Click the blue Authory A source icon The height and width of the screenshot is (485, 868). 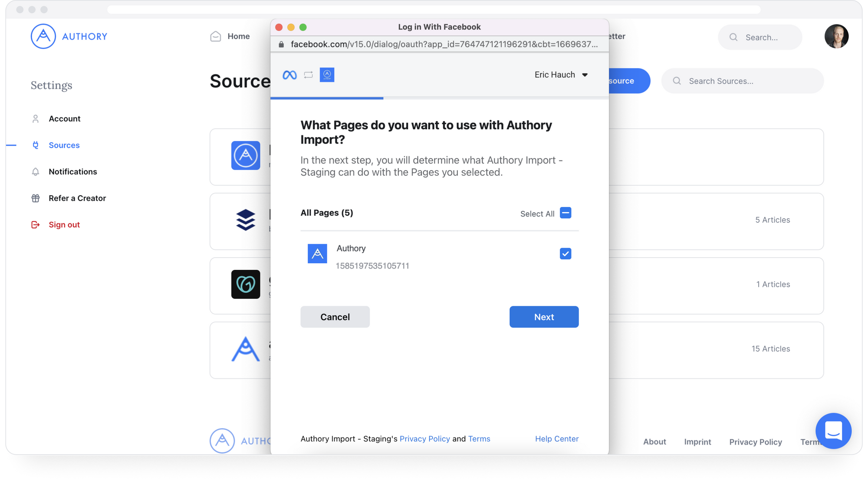coord(246,349)
